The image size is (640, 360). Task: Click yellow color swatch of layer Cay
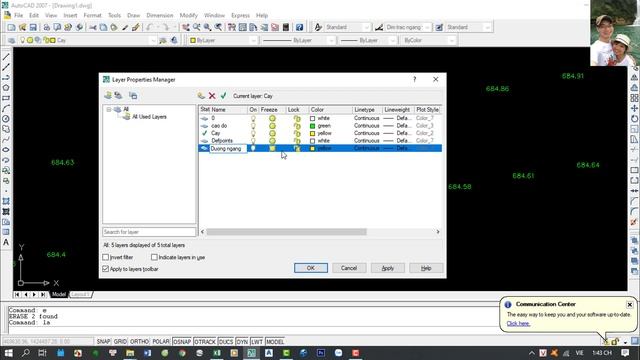pyautogui.click(x=313, y=133)
